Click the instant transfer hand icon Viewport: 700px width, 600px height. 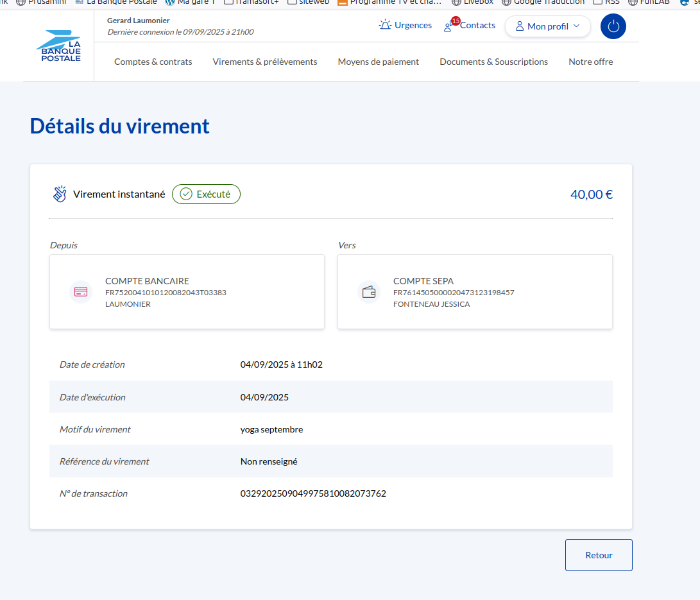click(x=60, y=194)
